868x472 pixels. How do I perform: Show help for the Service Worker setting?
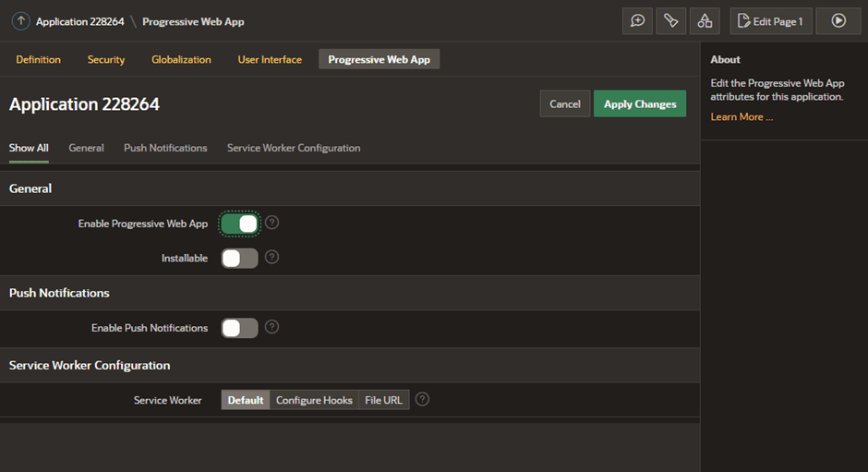(422, 399)
